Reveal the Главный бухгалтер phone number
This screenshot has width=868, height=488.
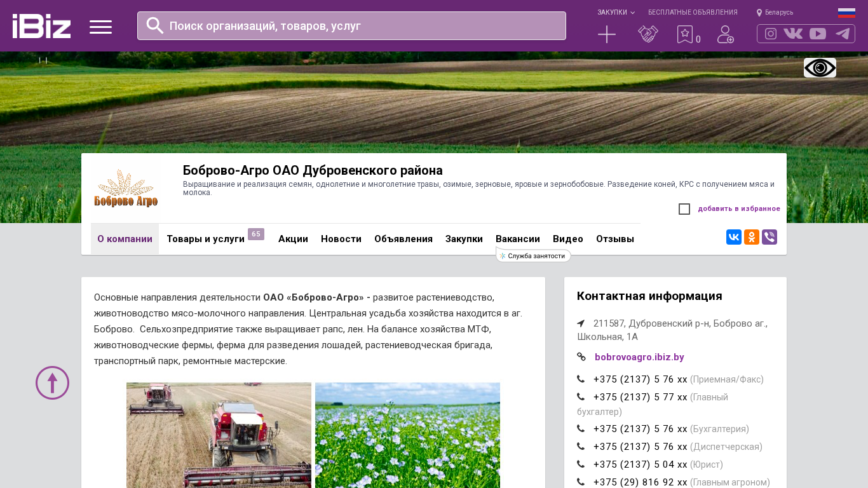(641, 397)
